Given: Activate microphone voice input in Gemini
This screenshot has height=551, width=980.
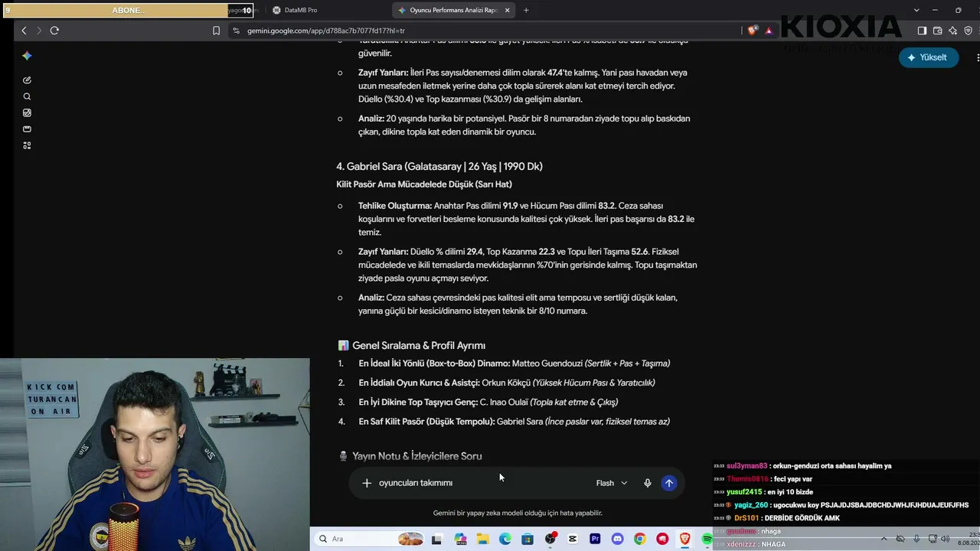Looking at the screenshot, I should coord(647,483).
